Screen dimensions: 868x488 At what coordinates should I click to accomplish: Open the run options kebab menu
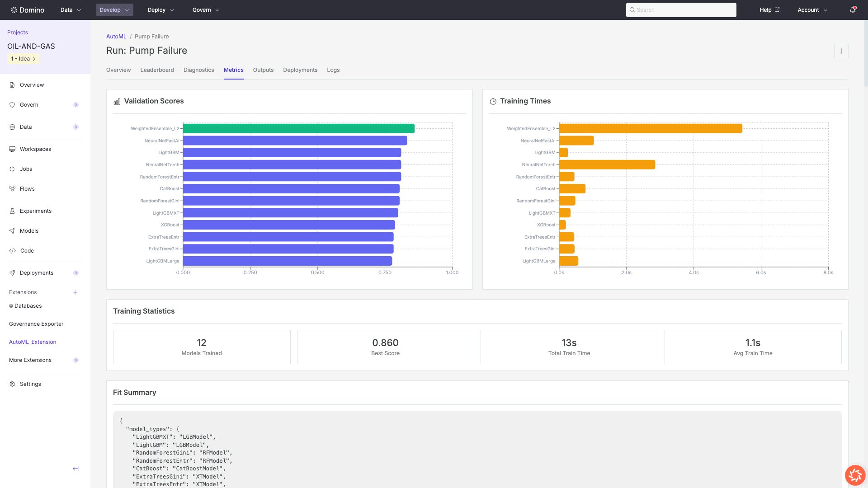[841, 51]
